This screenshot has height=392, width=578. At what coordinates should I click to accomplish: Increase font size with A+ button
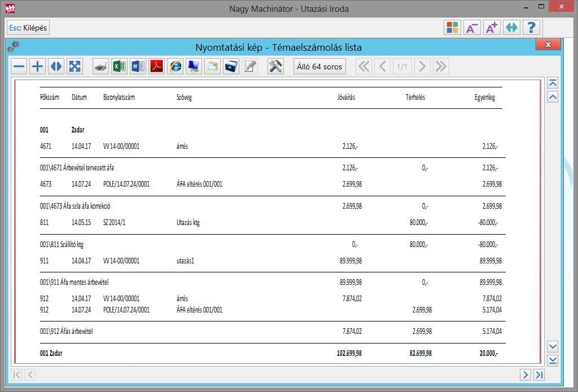[491, 28]
